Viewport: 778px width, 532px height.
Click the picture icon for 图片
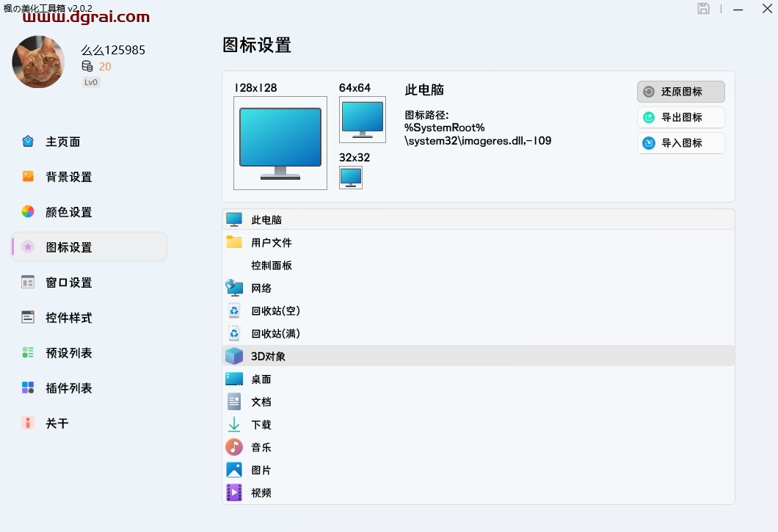[x=234, y=470]
